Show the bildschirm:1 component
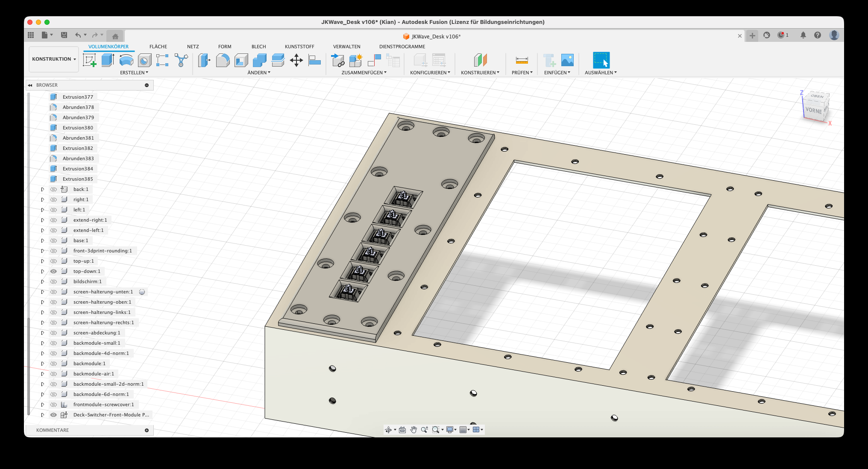Viewport: 868px width, 469px height. click(x=53, y=281)
